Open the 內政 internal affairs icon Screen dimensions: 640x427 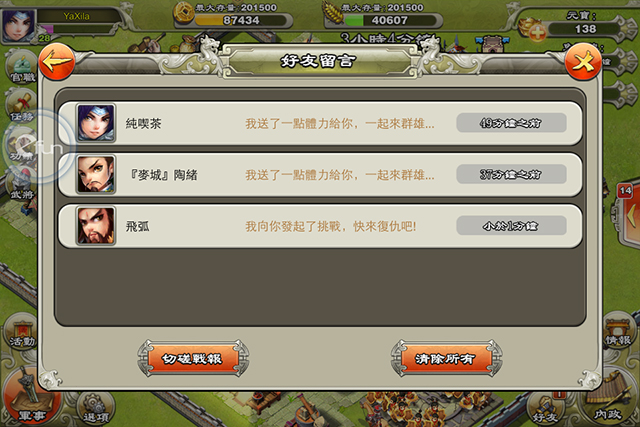click(x=609, y=400)
